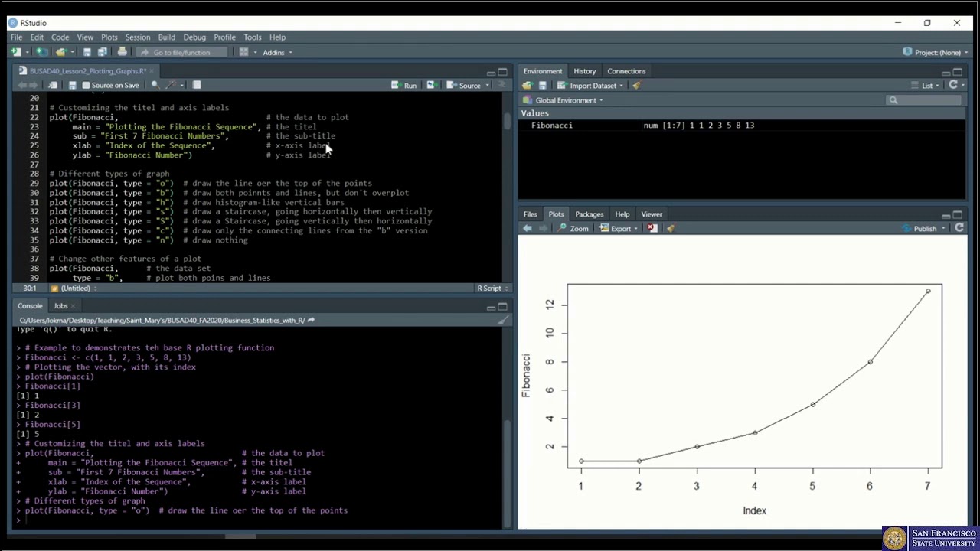Clear all plots with the broom icon
This screenshot has height=551, width=980.
pos(671,228)
